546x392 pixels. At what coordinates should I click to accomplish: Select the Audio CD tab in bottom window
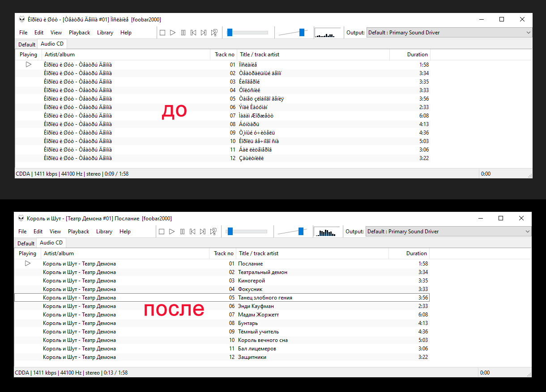[51, 243]
